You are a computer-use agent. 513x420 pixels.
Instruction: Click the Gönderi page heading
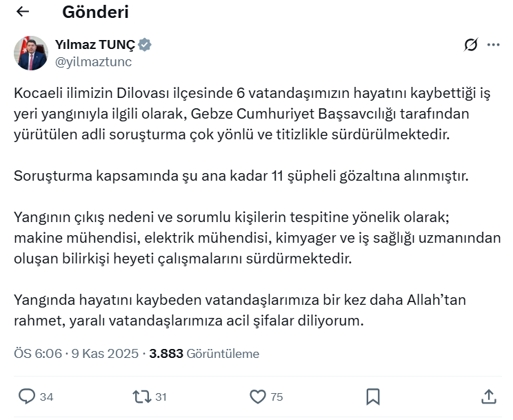click(x=95, y=12)
